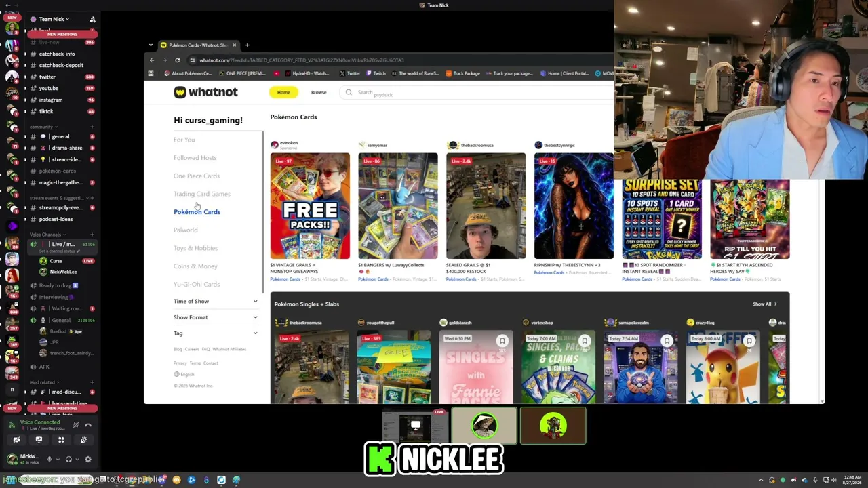Add a channel to community category
This screenshot has height=488, width=868.
[92, 127]
